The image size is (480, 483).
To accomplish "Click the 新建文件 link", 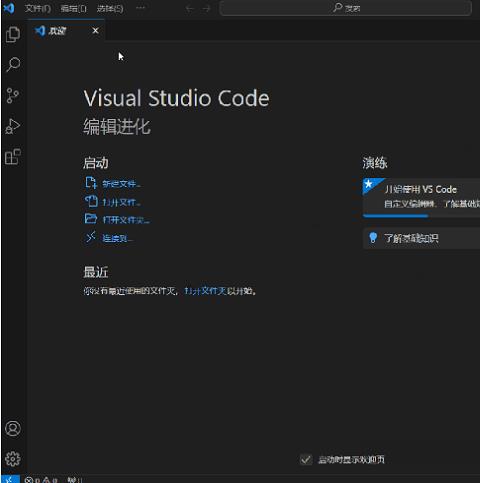I will point(121,184).
